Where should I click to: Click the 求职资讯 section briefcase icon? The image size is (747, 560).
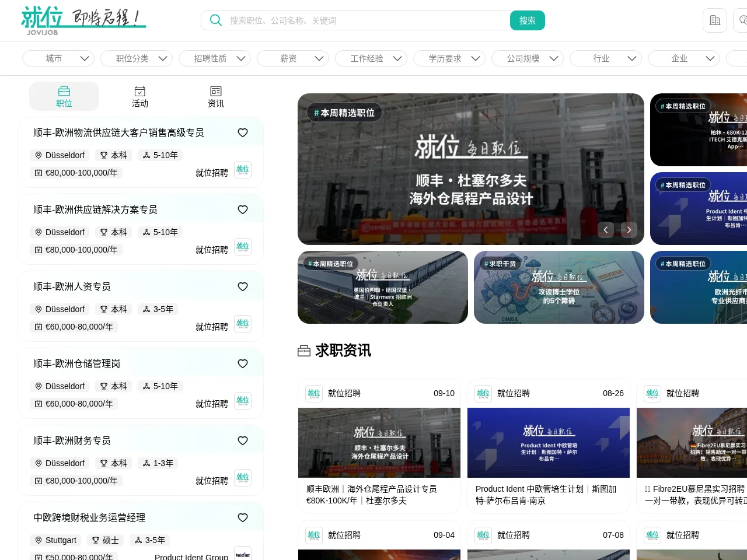point(304,351)
